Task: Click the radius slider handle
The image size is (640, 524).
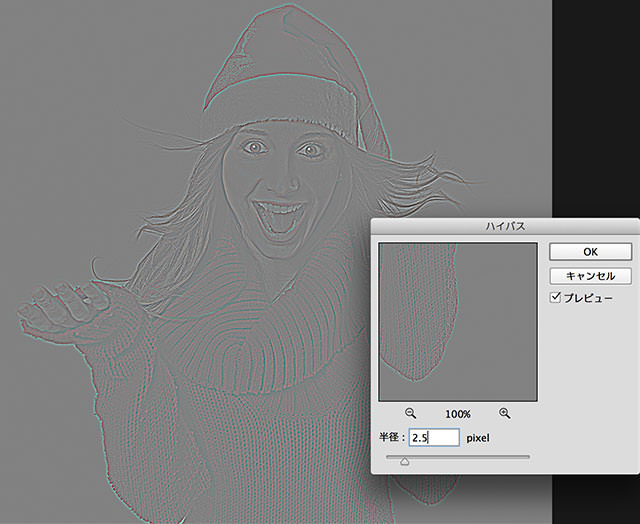Action: [404, 460]
